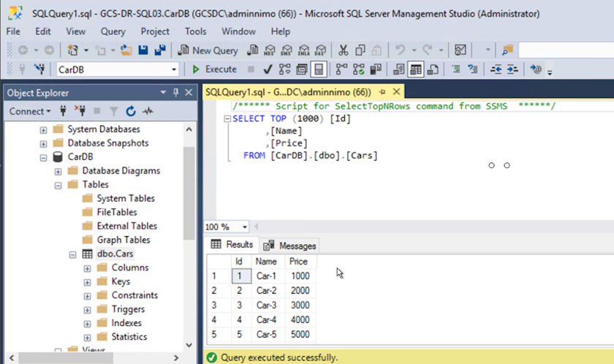
Task: Open the Query menu
Action: click(x=113, y=31)
